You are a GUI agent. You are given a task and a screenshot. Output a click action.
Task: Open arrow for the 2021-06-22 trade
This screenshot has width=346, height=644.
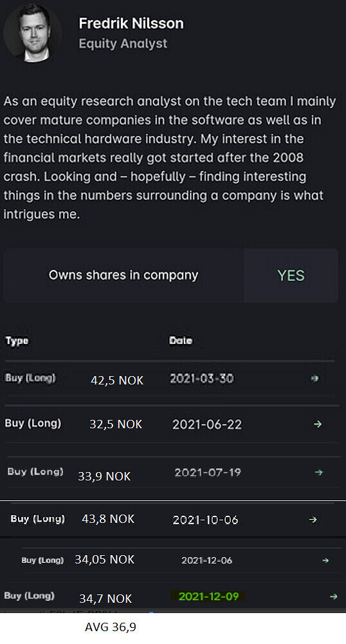tap(318, 424)
